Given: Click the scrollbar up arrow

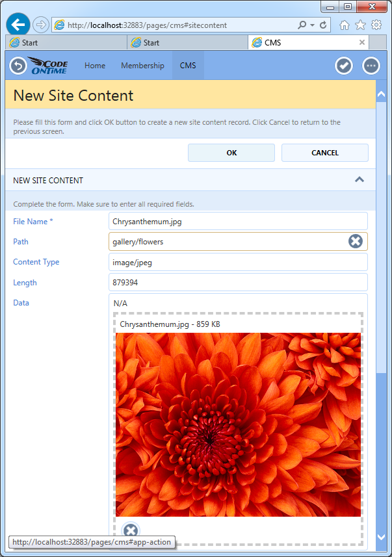Looking at the screenshot, I should click(381, 94).
